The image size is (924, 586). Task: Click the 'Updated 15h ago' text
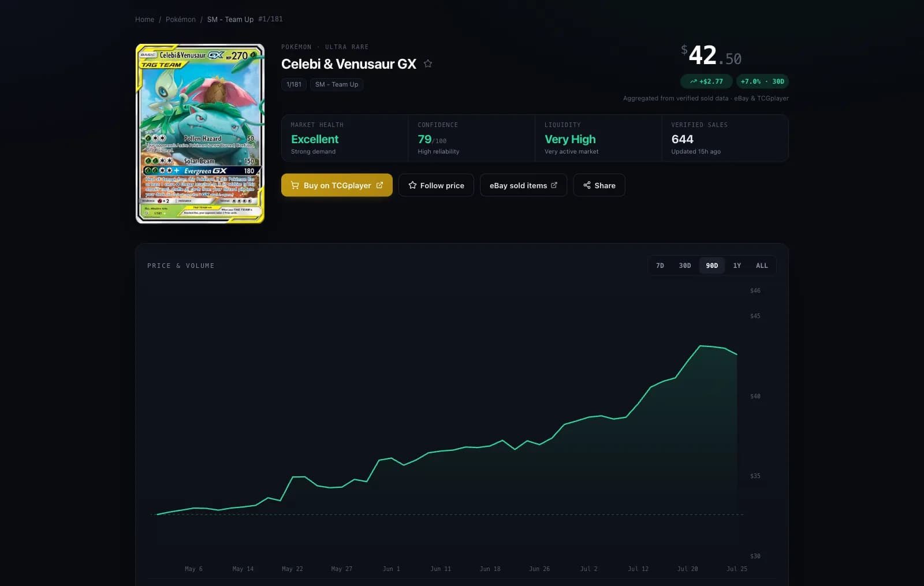tap(696, 152)
